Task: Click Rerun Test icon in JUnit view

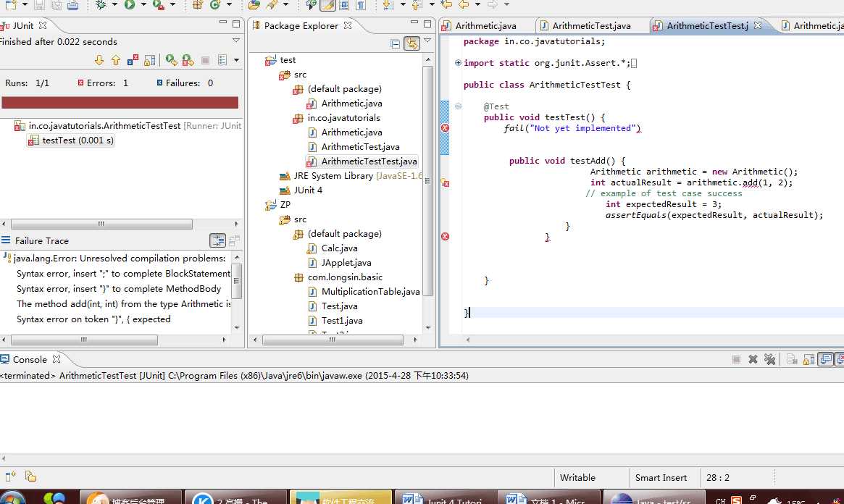Action: tap(171, 60)
